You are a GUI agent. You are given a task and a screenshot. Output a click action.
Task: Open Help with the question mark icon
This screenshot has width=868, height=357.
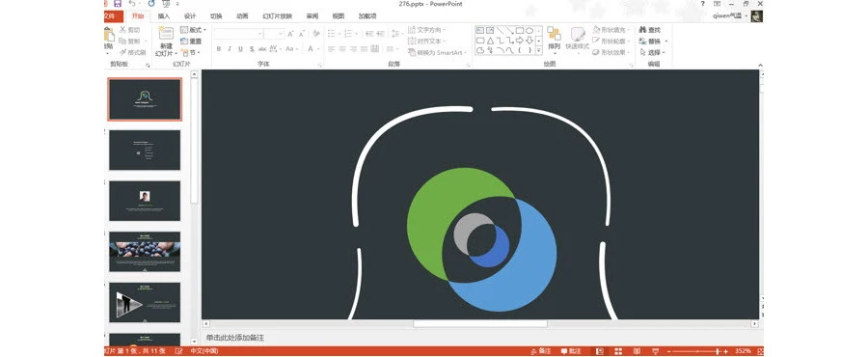pyautogui.click(x=702, y=4)
